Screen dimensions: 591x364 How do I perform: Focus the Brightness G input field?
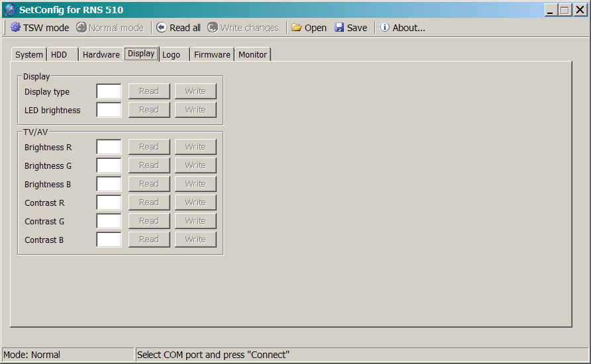(x=109, y=165)
